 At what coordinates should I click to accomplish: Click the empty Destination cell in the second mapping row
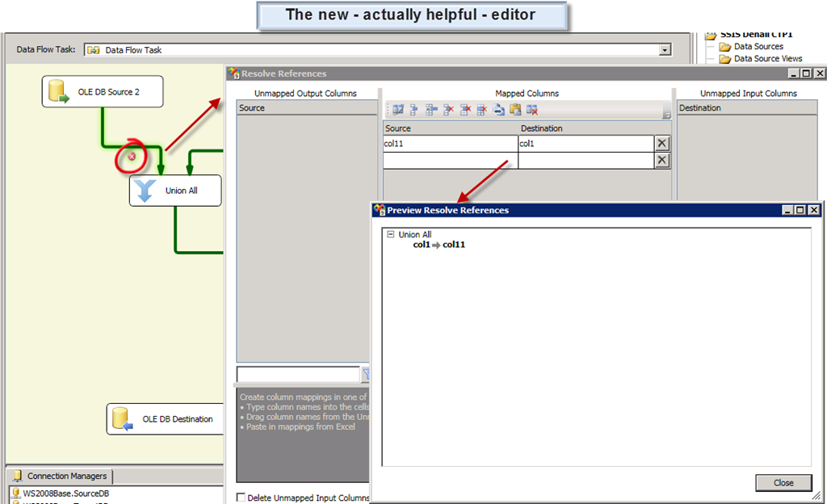click(x=586, y=160)
